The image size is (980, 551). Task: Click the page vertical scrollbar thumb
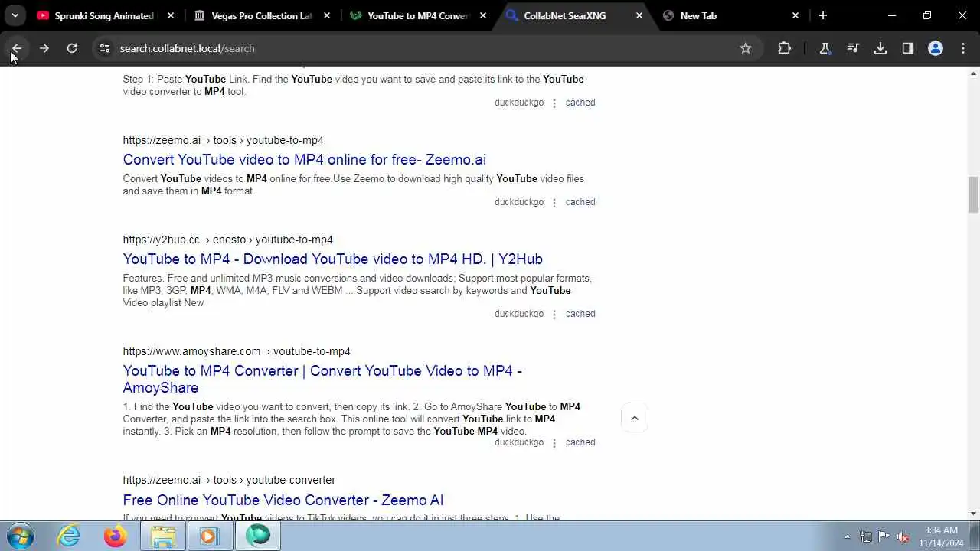tap(973, 194)
